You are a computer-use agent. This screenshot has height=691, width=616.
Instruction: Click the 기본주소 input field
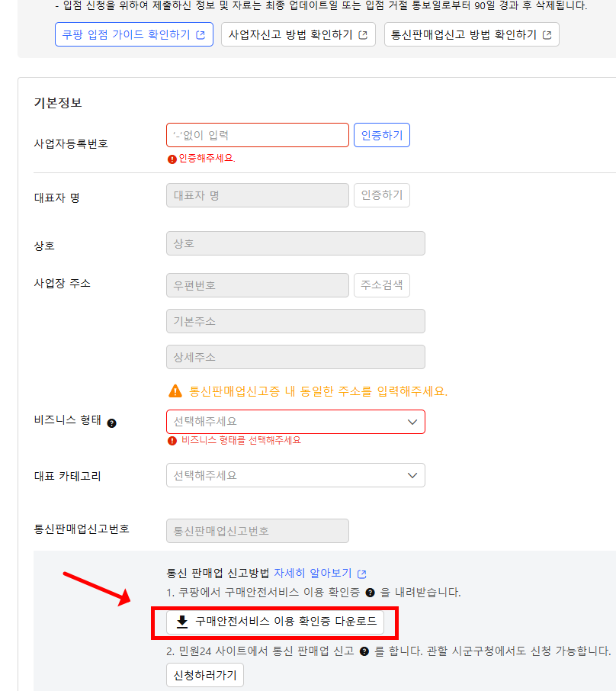coord(296,321)
